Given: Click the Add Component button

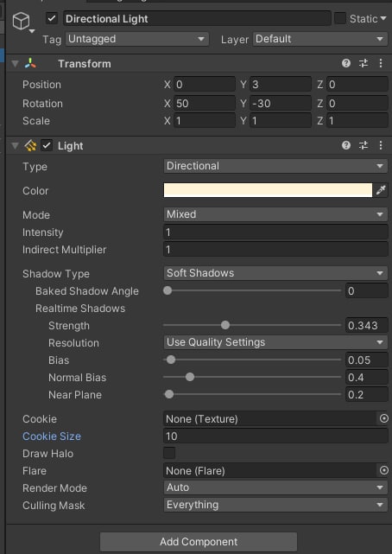Looking at the screenshot, I should (199, 542).
